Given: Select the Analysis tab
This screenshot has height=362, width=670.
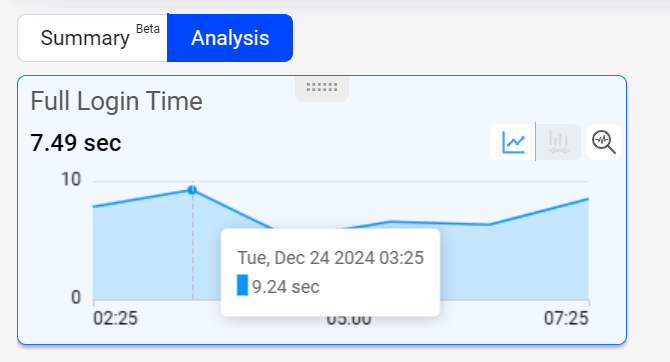Looking at the screenshot, I should click(x=230, y=38).
